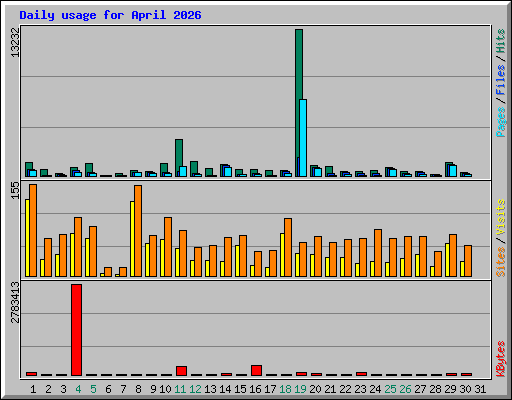Click day label 3 on the x-axis
The image size is (512, 400).
point(63,389)
